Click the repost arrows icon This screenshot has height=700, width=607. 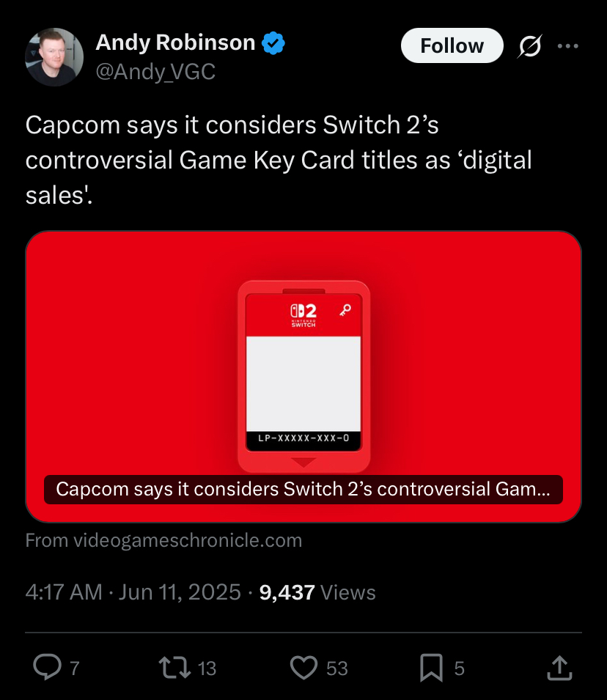(x=175, y=668)
